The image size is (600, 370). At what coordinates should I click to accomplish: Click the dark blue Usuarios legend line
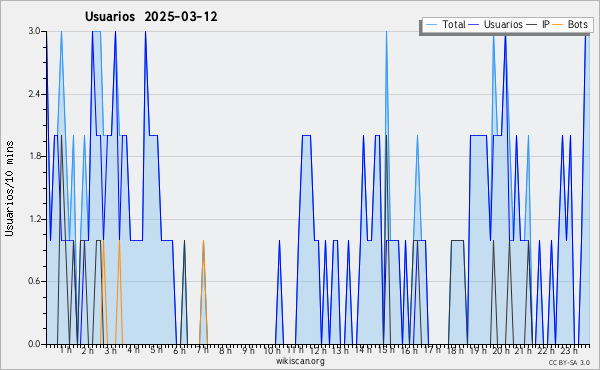point(474,25)
